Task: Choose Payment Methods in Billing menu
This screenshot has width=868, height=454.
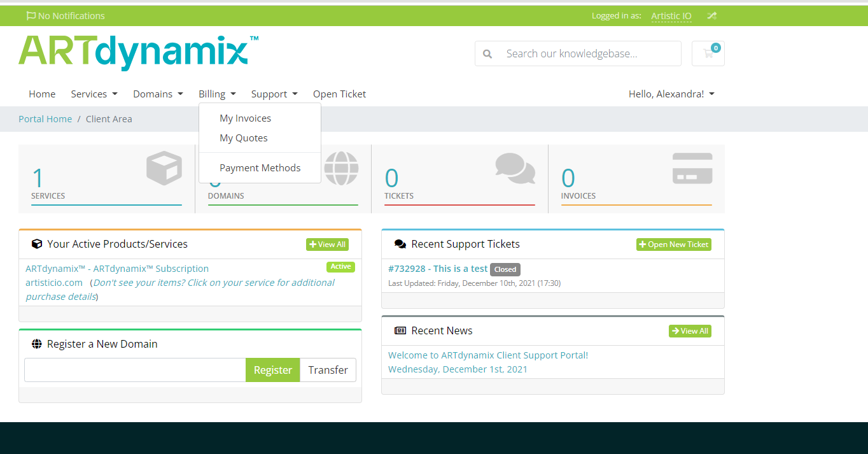Action: point(260,168)
